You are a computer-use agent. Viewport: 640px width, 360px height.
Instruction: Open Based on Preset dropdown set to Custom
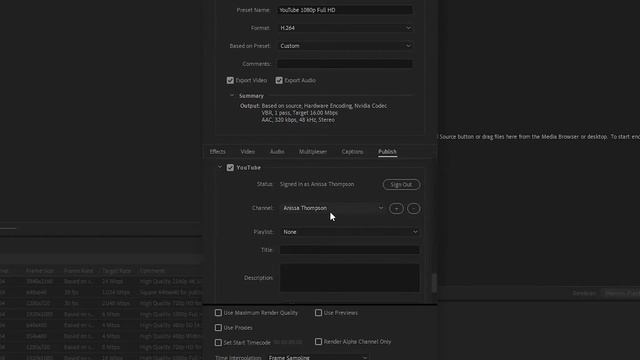point(345,46)
